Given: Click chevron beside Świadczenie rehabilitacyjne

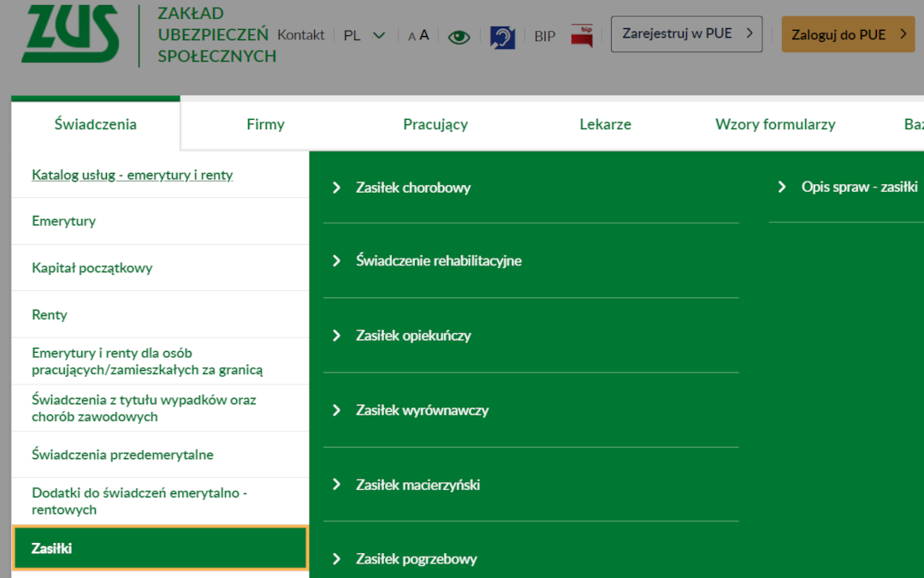Looking at the screenshot, I should click(336, 260).
